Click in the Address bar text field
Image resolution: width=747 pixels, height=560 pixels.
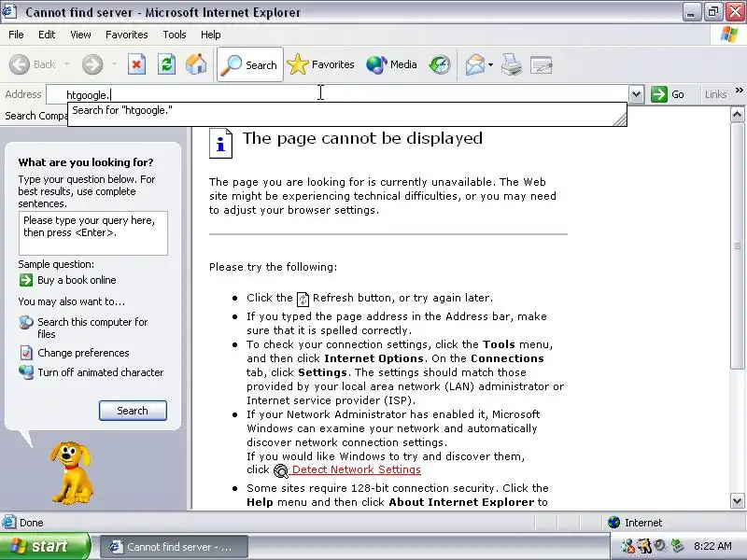point(337,94)
